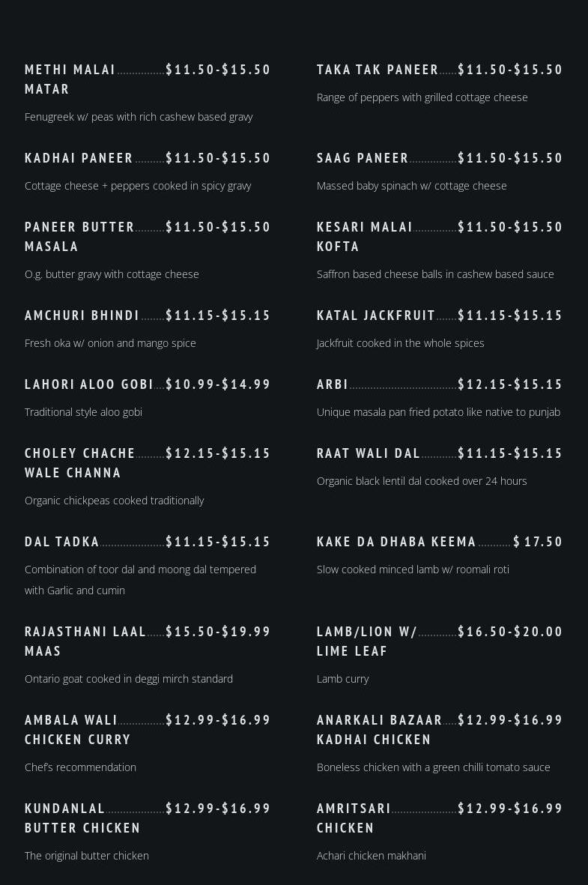Screen dimensions: 588x885
Task: Select the Amchuri Bhindi dish name
Action: pyautogui.click(x=82, y=315)
